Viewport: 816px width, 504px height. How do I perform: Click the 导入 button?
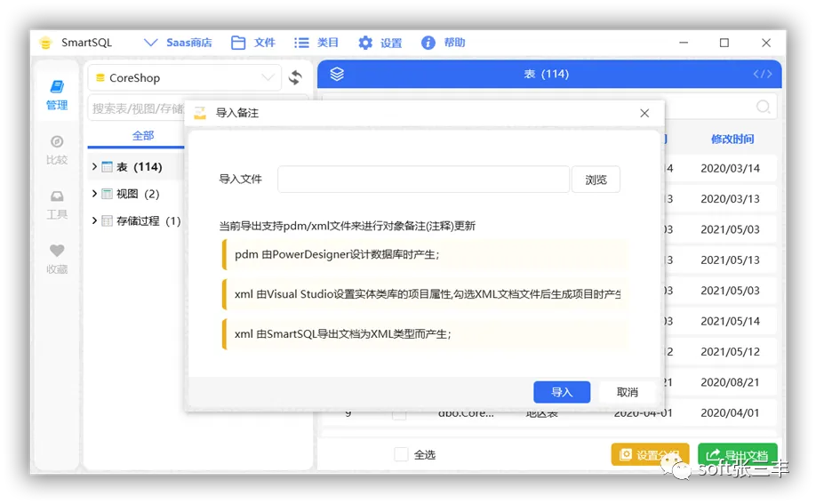(x=562, y=392)
